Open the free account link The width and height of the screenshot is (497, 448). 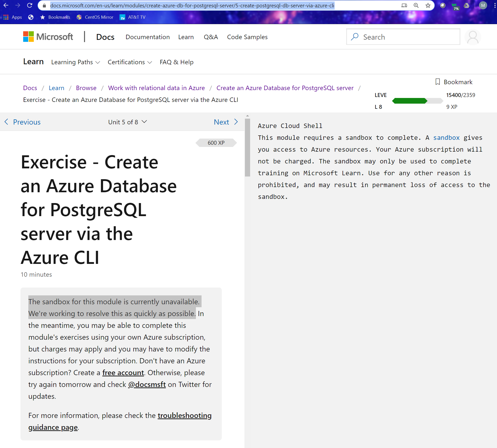click(x=123, y=372)
